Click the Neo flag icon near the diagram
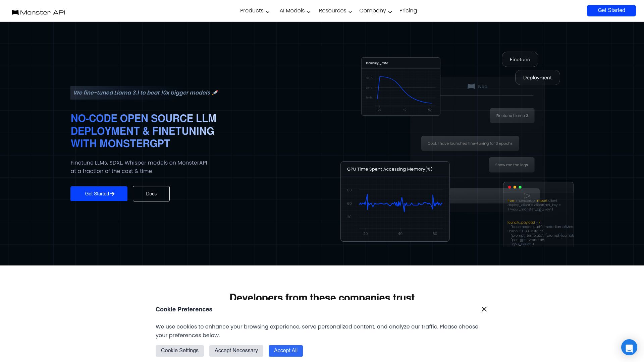The image size is (644, 362). (x=471, y=86)
